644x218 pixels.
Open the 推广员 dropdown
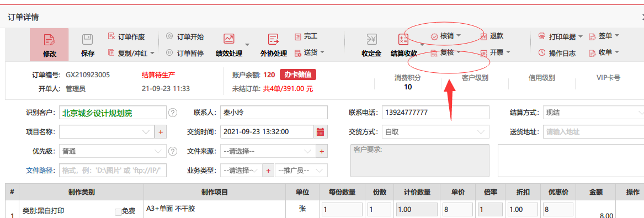pos(301,171)
